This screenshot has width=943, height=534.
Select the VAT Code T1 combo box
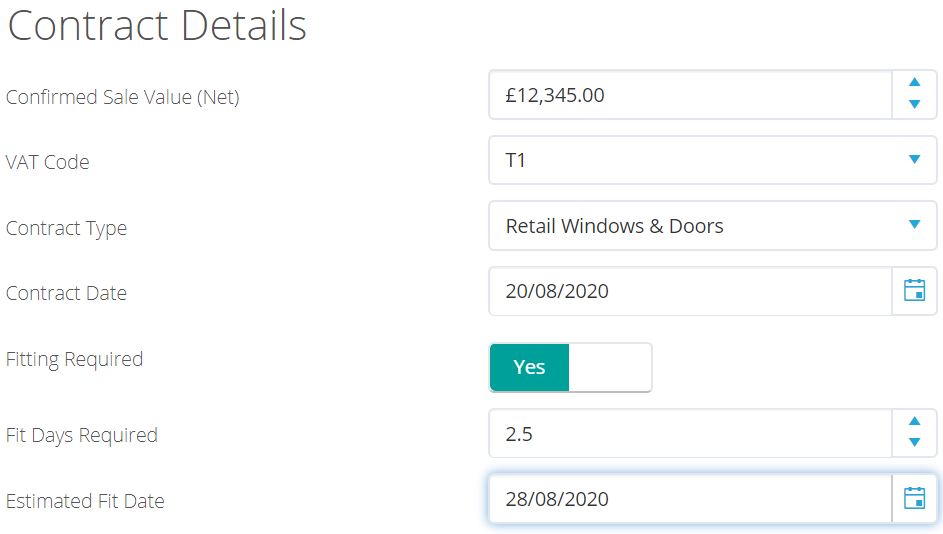pos(713,160)
